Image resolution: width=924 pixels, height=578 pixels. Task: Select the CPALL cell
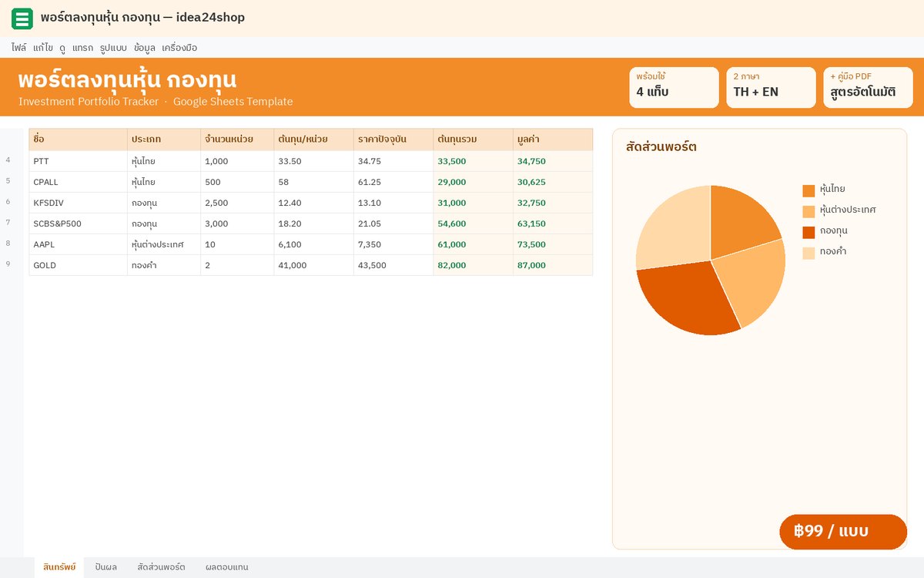point(78,182)
